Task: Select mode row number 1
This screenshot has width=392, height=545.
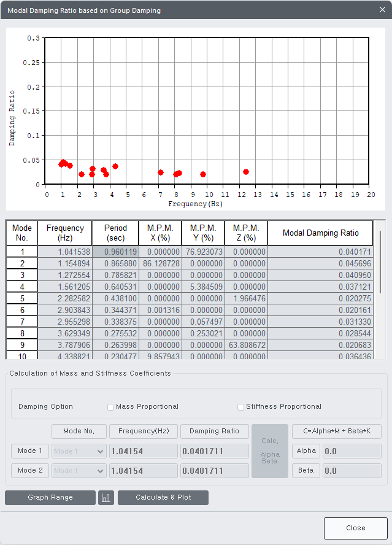Action: pyautogui.click(x=22, y=252)
